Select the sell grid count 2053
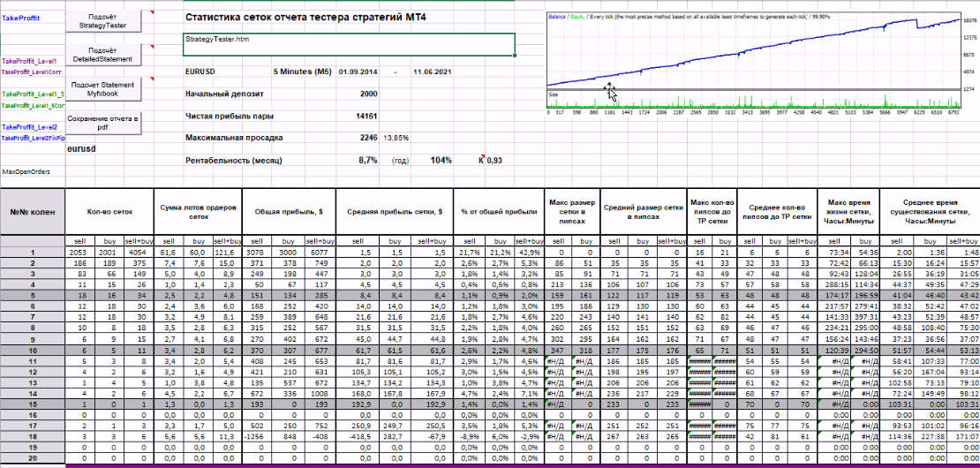The image size is (980, 468). click(x=79, y=253)
